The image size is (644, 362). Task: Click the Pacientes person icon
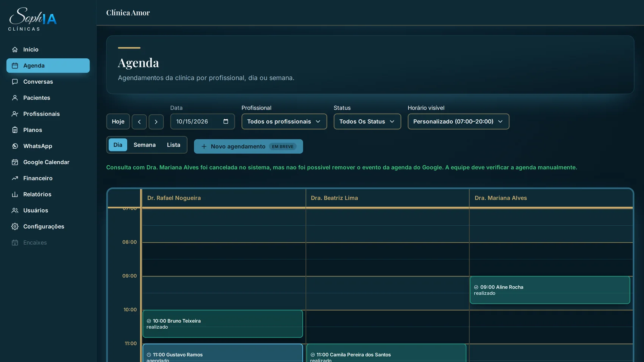tap(15, 98)
